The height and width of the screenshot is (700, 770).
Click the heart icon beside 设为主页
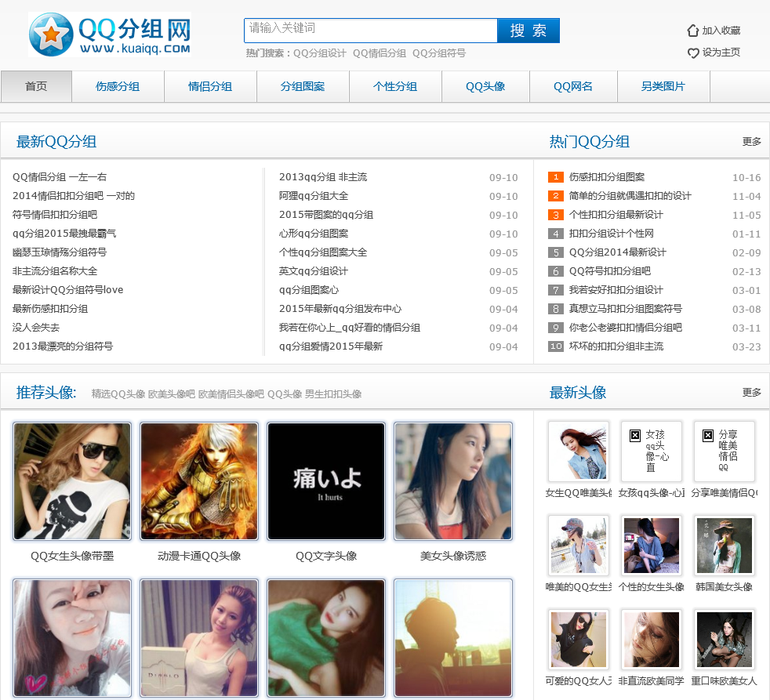693,53
